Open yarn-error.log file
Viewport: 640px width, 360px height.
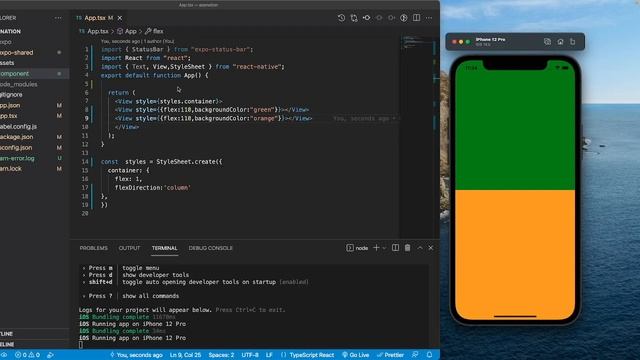click(x=33, y=158)
